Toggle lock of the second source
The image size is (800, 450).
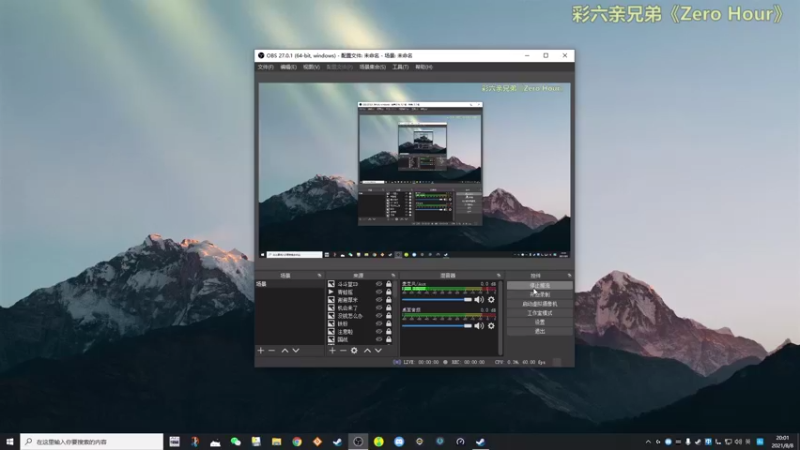coord(389,292)
